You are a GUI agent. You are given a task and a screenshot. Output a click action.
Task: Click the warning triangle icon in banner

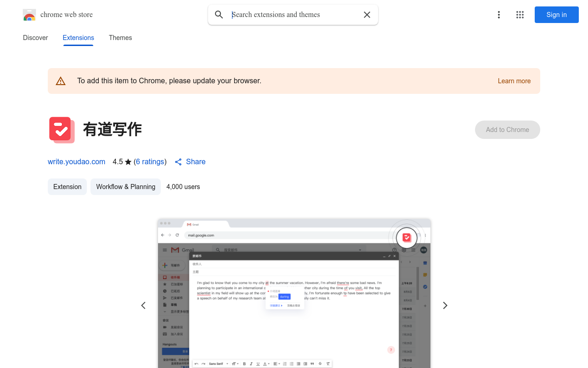(x=61, y=81)
